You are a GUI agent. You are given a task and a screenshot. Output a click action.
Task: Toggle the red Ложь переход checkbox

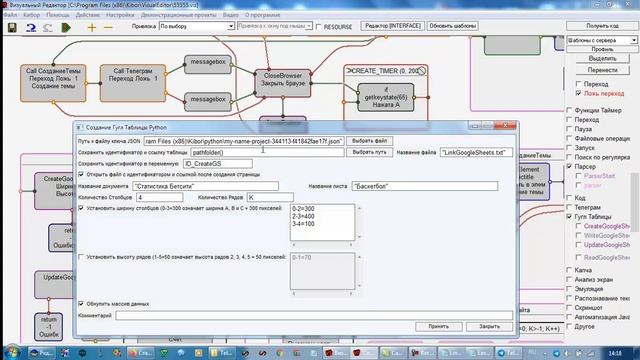(x=578, y=93)
